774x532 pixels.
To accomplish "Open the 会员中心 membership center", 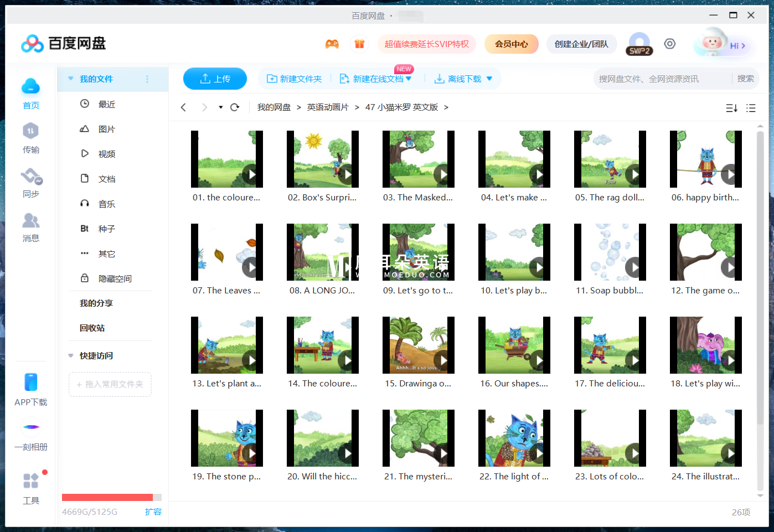I will pos(511,43).
